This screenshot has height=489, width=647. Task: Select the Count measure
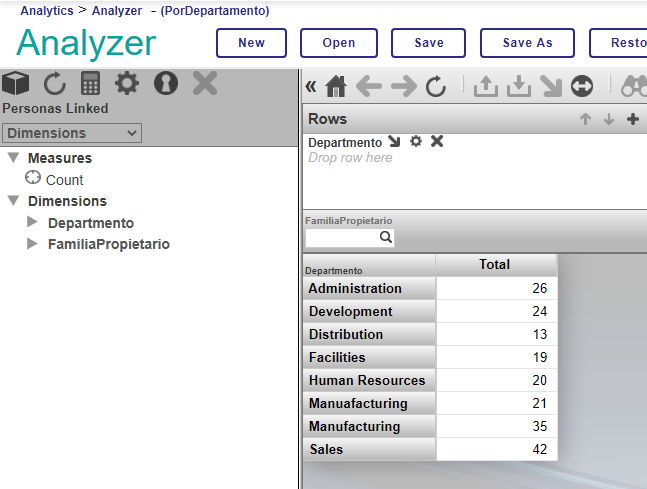(x=64, y=180)
